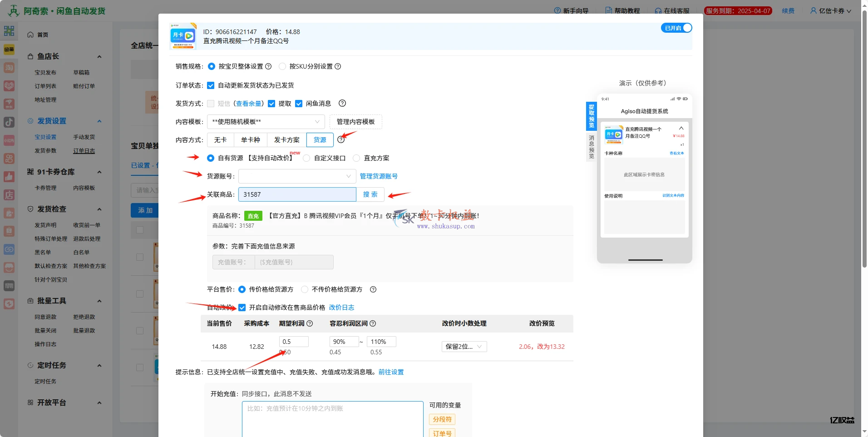The image size is (868, 437).
Task: Open the TikTok/抖音 platform sidebar icon
Action: coord(9,122)
